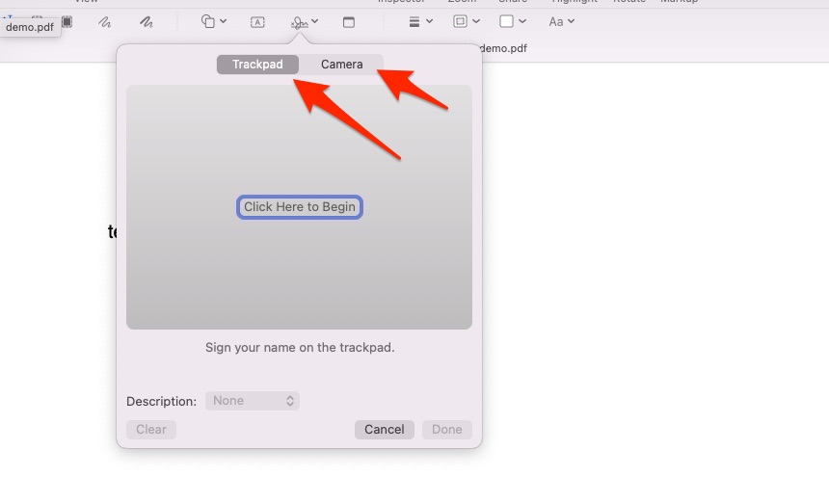Viewport: 829px width, 504px height.
Task: Open the Border Color menu
Action: 466,21
